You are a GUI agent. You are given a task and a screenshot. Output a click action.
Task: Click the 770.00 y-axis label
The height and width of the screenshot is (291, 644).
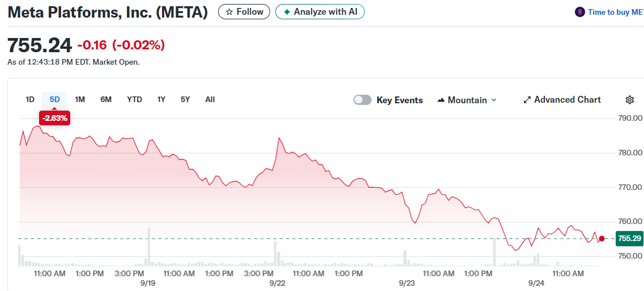click(x=630, y=187)
